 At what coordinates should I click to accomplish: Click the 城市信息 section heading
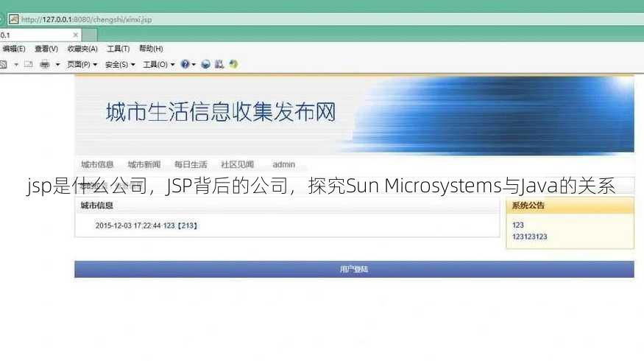click(x=96, y=205)
